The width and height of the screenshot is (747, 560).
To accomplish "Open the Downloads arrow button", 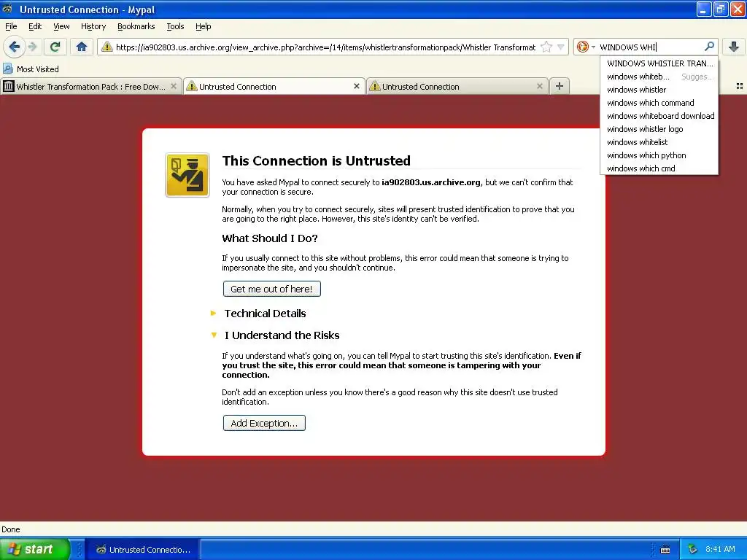I will tap(734, 47).
